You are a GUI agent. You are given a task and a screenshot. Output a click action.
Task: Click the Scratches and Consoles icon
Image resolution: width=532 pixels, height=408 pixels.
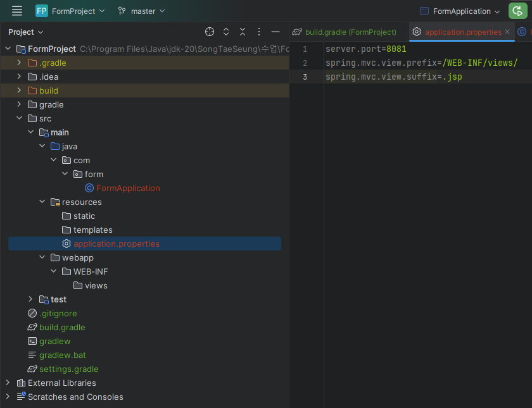pos(22,396)
